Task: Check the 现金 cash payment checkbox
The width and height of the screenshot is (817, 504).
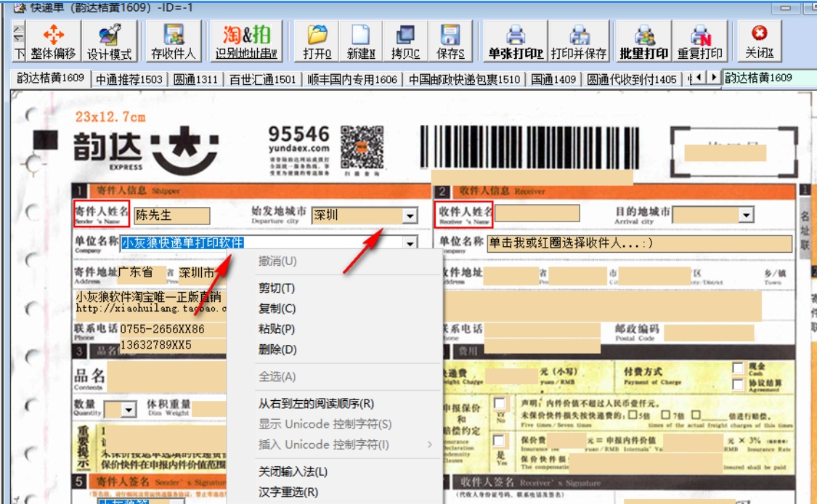Action: [x=737, y=368]
